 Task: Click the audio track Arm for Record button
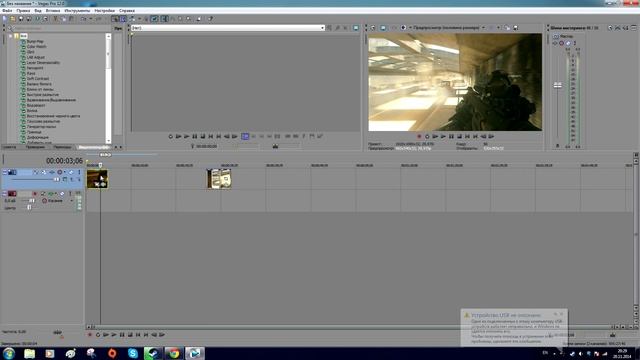click(x=35, y=193)
